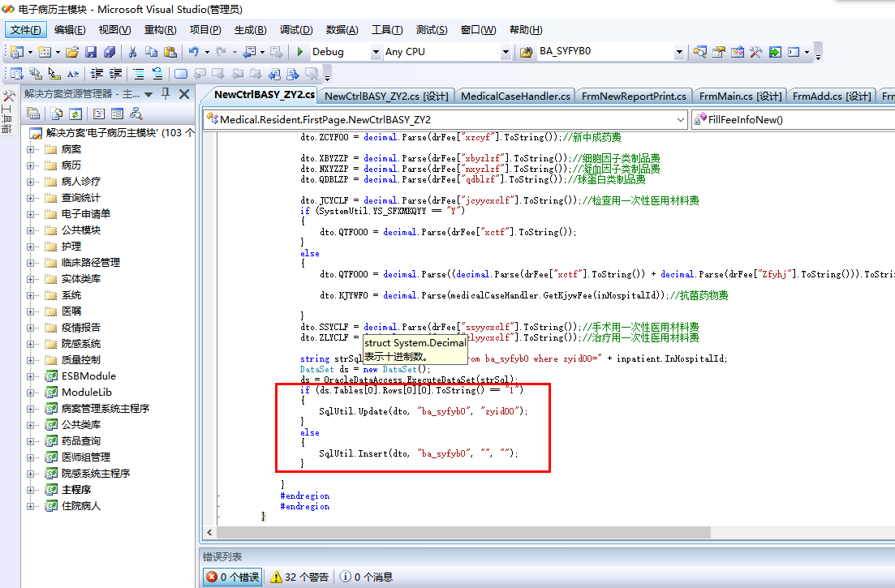The image size is (895, 588).
Task: Open the Medical.Resident.FirstPage class dropdown
Action: pyautogui.click(x=681, y=120)
